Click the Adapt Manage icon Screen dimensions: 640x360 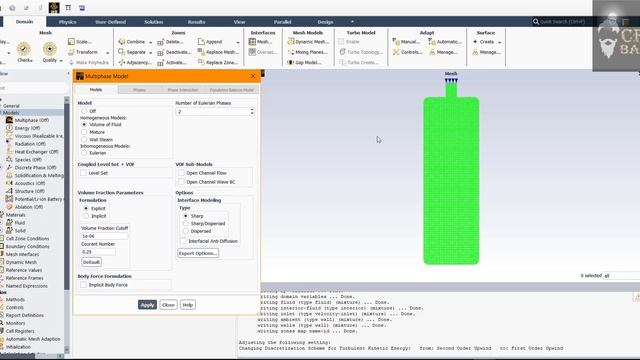pos(432,52)
